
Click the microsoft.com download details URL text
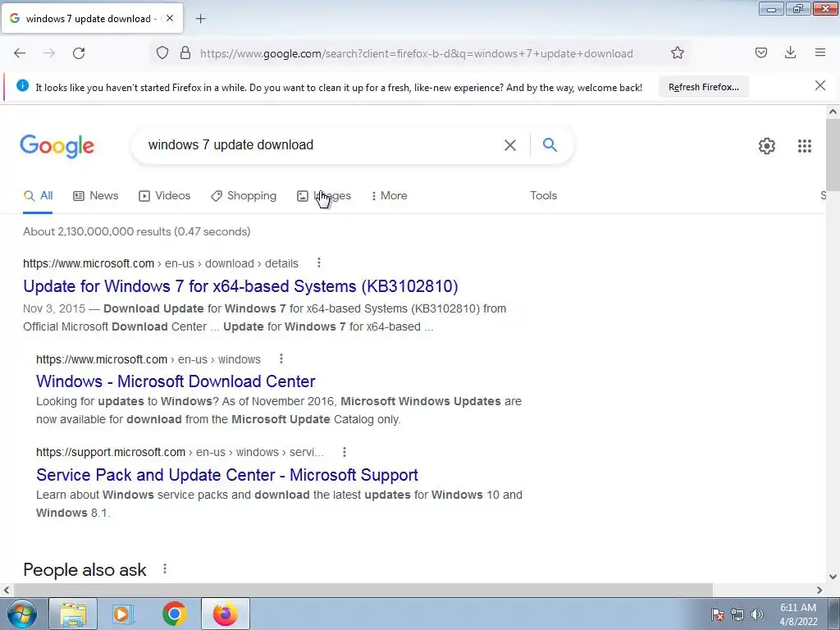tap(161, 263)
